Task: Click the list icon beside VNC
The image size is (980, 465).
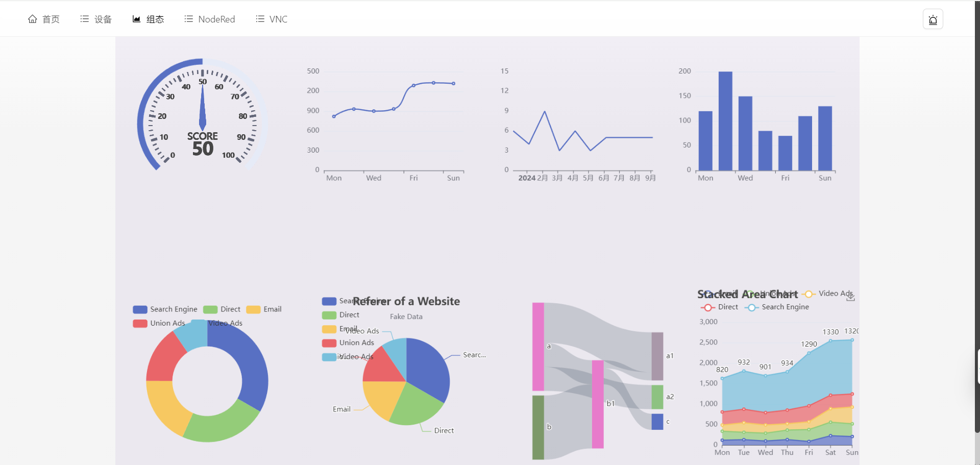Action: [260, 19]
